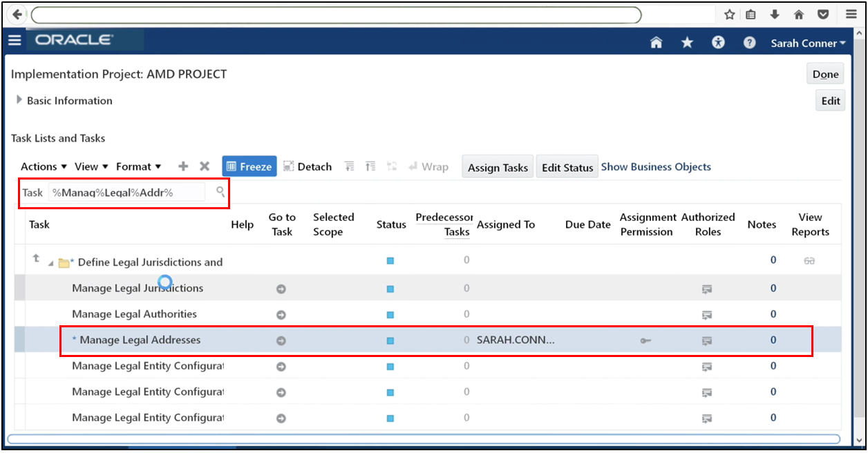This screenshot has height=453, width=868.
Task: Open the Actions menu
Action: pyautogui.click(x=39, y=166)
